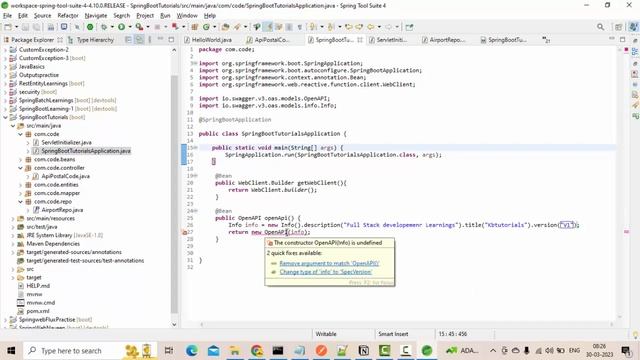Click the Run with Coverage toolbar icon
This screenshot has height=360, width=640.
[139, 27]
